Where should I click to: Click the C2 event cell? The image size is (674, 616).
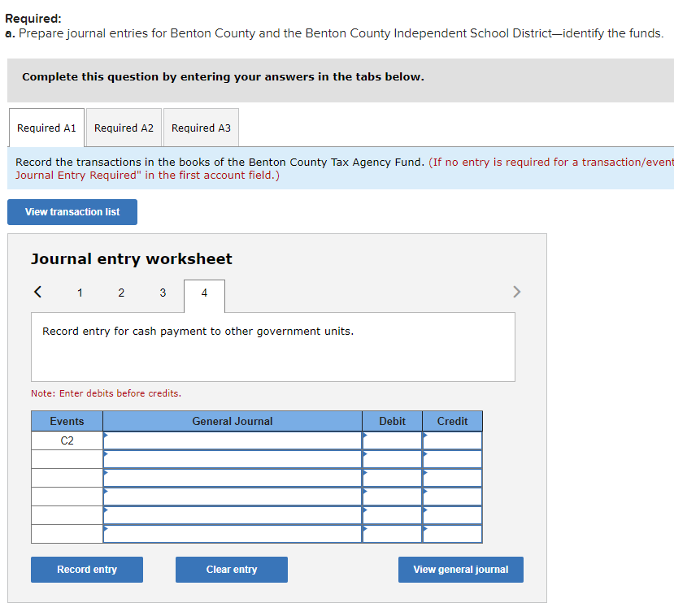pos(67,440)
